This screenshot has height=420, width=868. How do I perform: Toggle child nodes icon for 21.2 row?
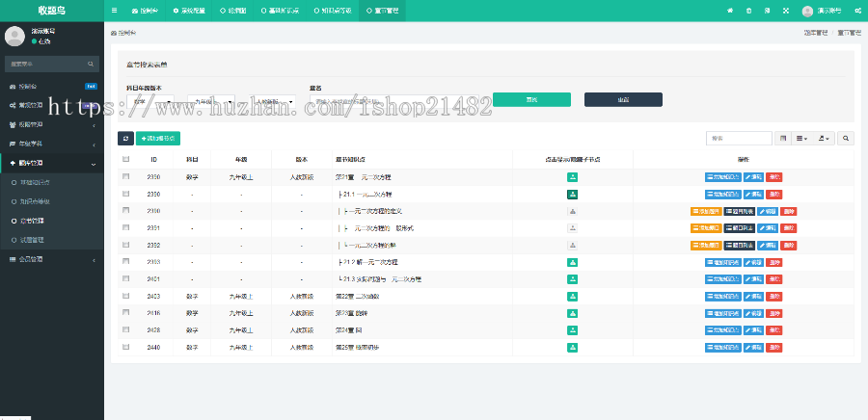572,262
